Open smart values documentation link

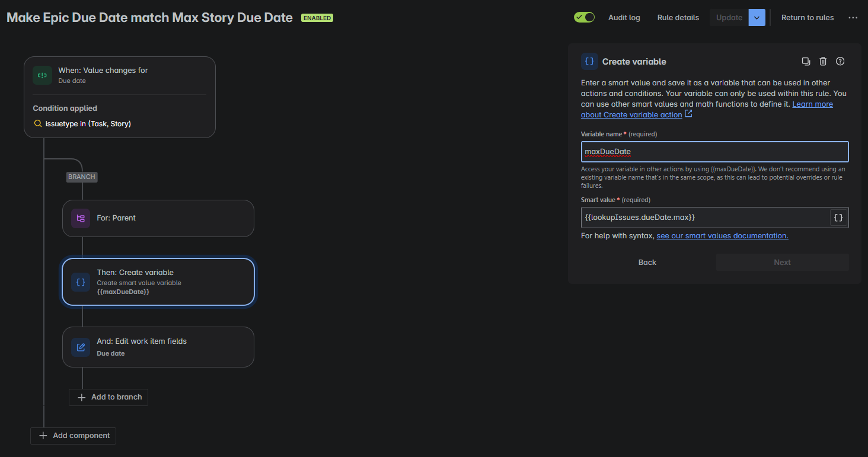722,236
